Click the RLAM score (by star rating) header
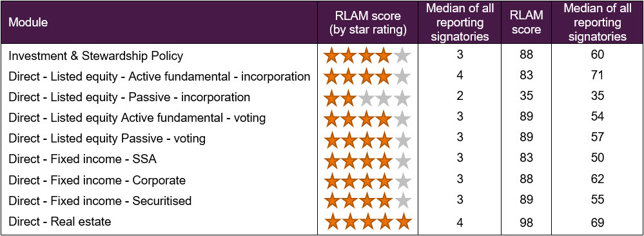This screenshot has width=644, height=236. 368,23
